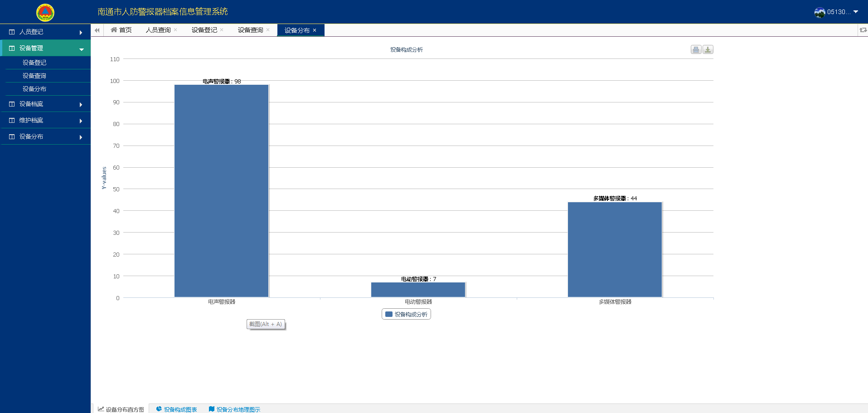The width and height of the screenshot is (868, 413).
Task: Switch to the 设备查询 tab
Action: point(250,30)
